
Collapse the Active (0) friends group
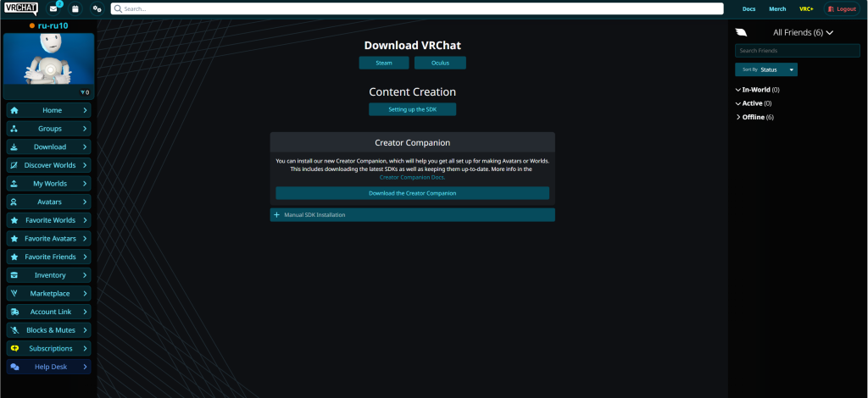pyautogui.click(x=753, y=103)
